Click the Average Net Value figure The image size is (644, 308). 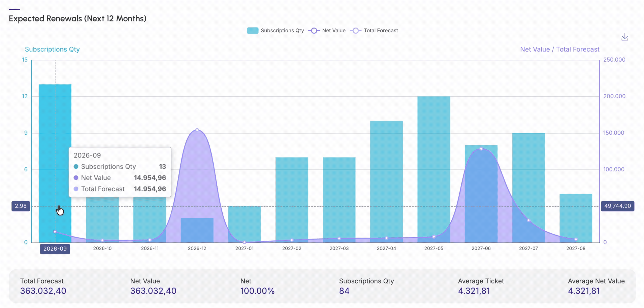584,291
